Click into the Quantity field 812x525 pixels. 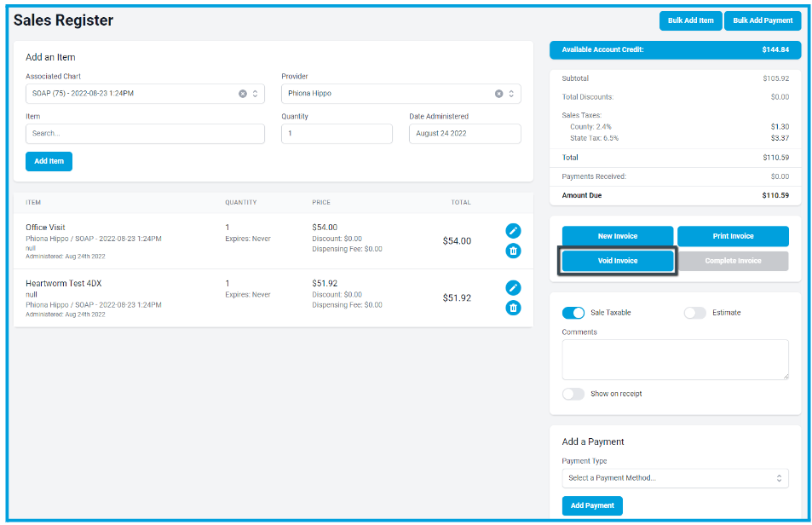pyautogui.click(x=337, y=134)
